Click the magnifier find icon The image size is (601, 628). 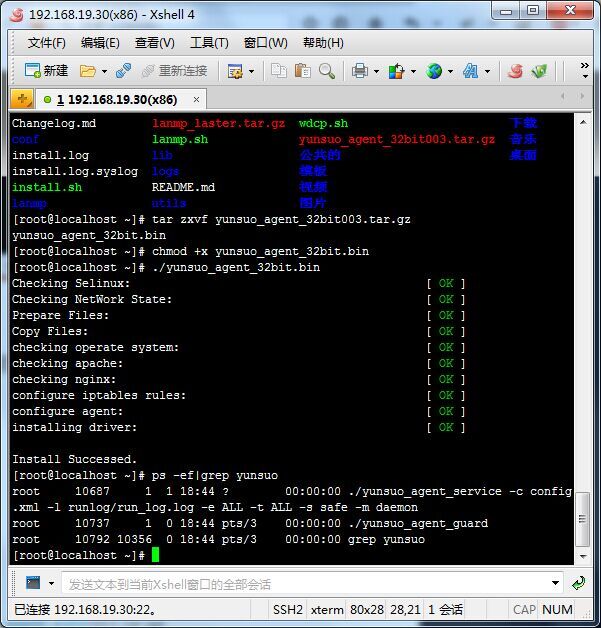tap(327, 71)
